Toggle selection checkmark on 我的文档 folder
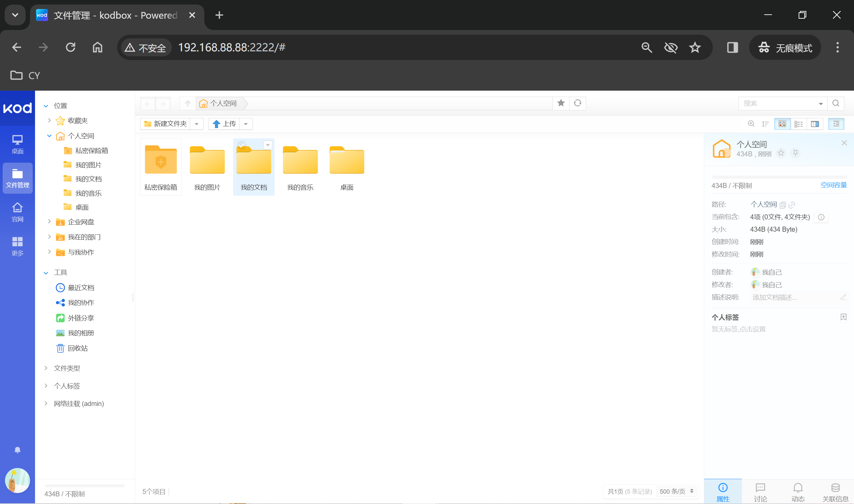Viewport: 854px width, 504px height. click(241, 145)
